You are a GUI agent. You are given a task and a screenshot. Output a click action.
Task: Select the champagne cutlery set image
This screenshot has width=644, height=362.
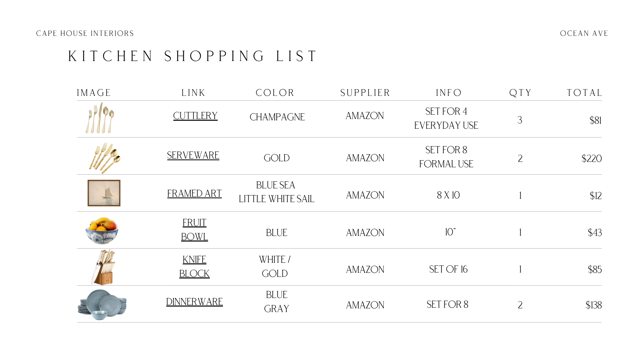100,118
